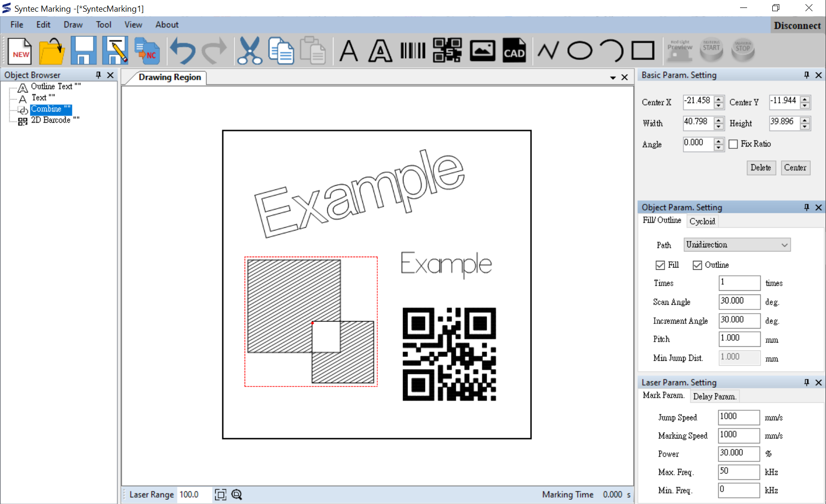The width and height of the screenshot is (826, 504).
Task: Increase the Angle value with the up stepper
Action: click(719, 141)
